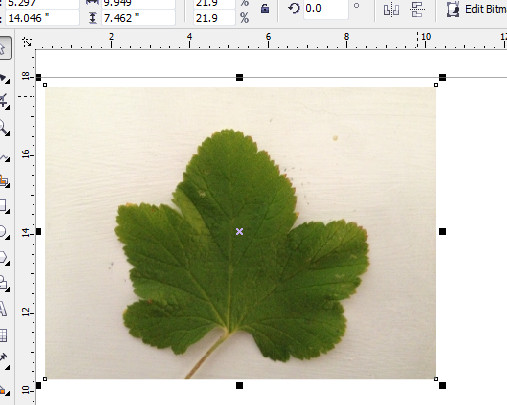The width and height of the screenshot is (507, 405).
Task: Click the Edit Bitmap button
Action: pyautogui.click(x=477, y=9)
